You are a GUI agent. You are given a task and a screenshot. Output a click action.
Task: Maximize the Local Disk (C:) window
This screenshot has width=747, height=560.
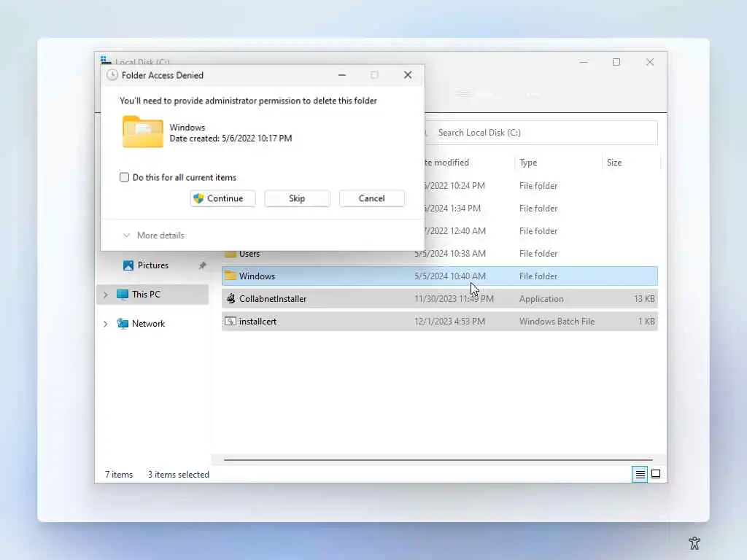[616, 63]
